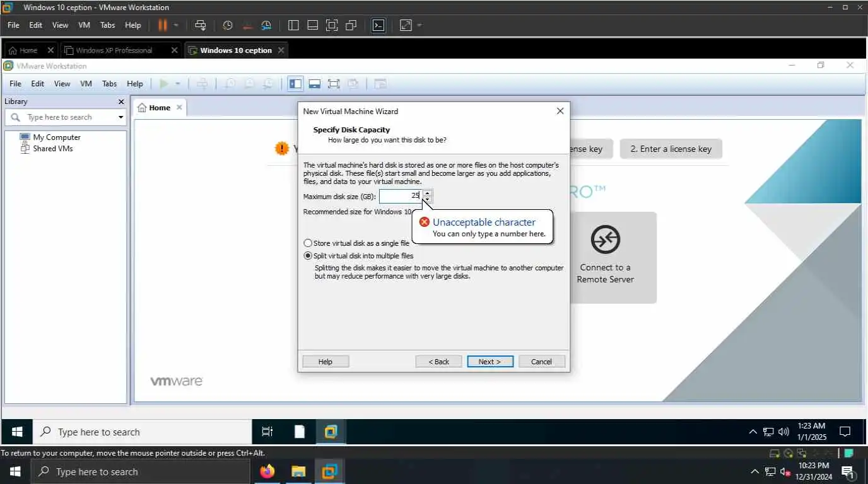
Task: Toggle highlighted Library icon in inner light toolbar
Action: point(295,84)
